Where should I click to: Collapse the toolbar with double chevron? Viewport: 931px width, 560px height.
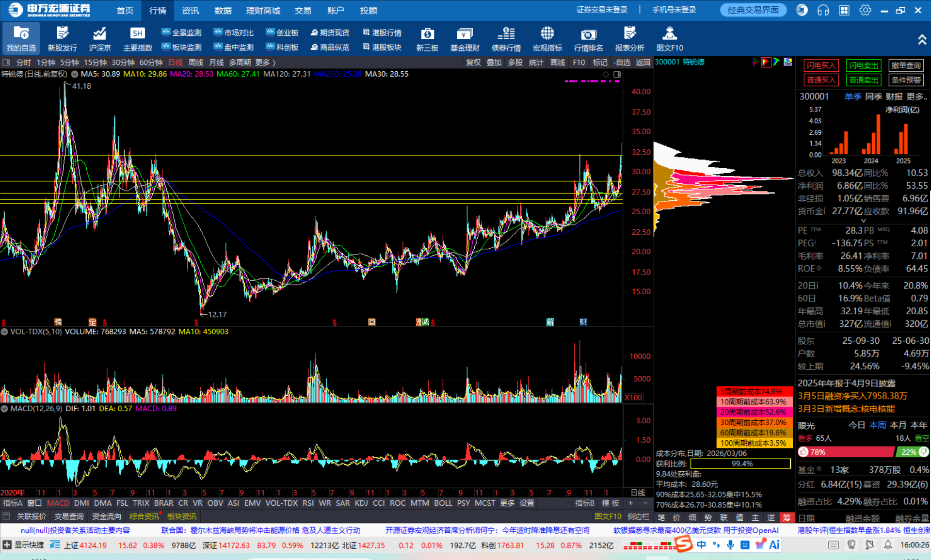pos(922,40)
